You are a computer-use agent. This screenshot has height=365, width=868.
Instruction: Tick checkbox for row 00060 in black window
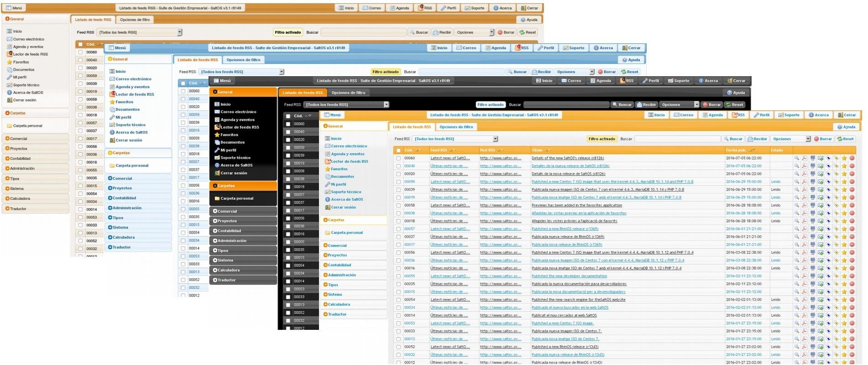coord(288,124)
